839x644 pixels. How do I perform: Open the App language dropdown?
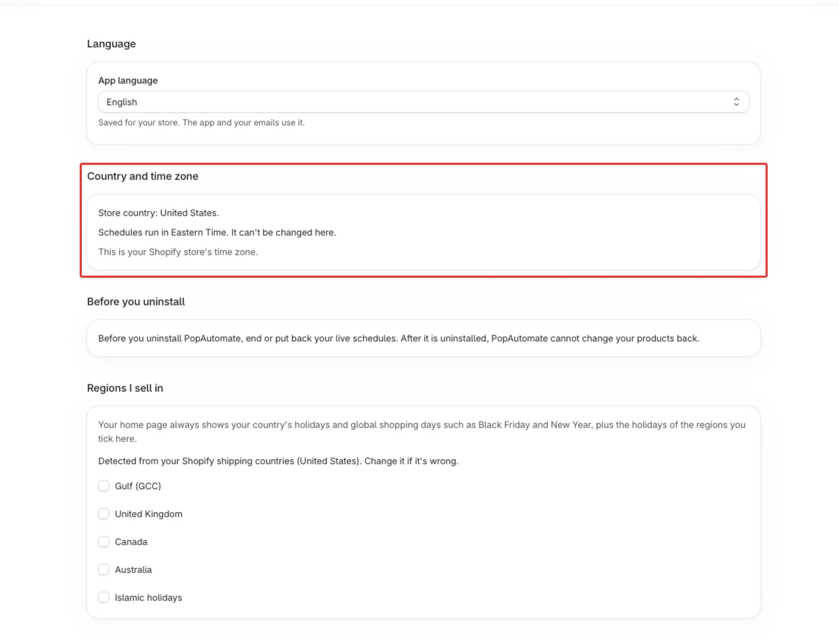423,102
